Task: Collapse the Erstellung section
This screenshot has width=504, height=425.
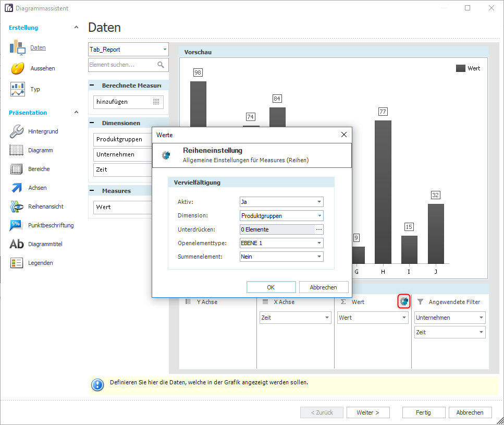Action: click(76, 27)
